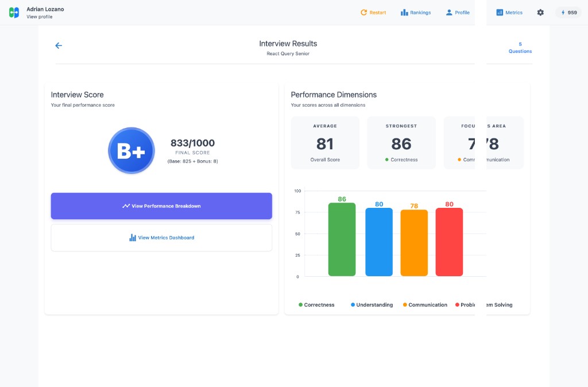The image size is (588, 387).
Task: Click the back arrow above Interview Results
Action: pyautogui.click(x=58, y=45)
